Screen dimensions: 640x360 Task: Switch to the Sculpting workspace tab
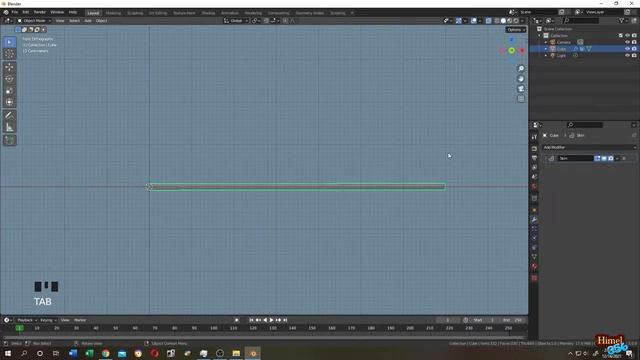click(x=135, y=13)
